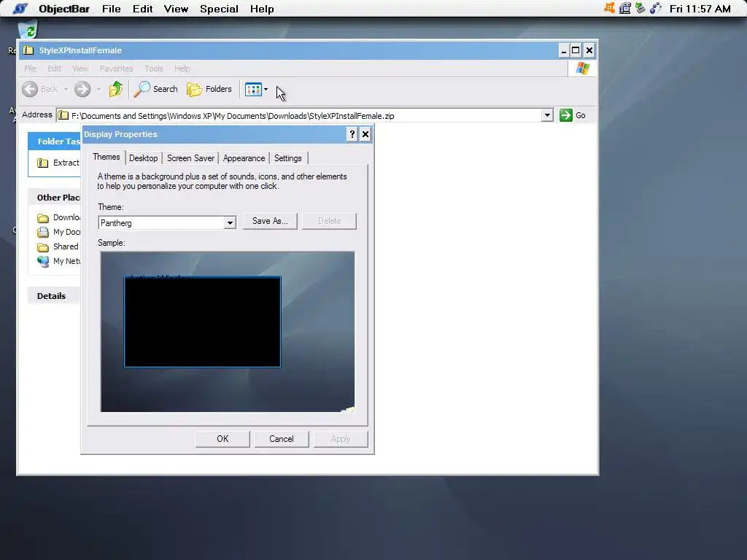Click the blue spheres tray icon
The image size is (747, 560).
coord(656,8)
